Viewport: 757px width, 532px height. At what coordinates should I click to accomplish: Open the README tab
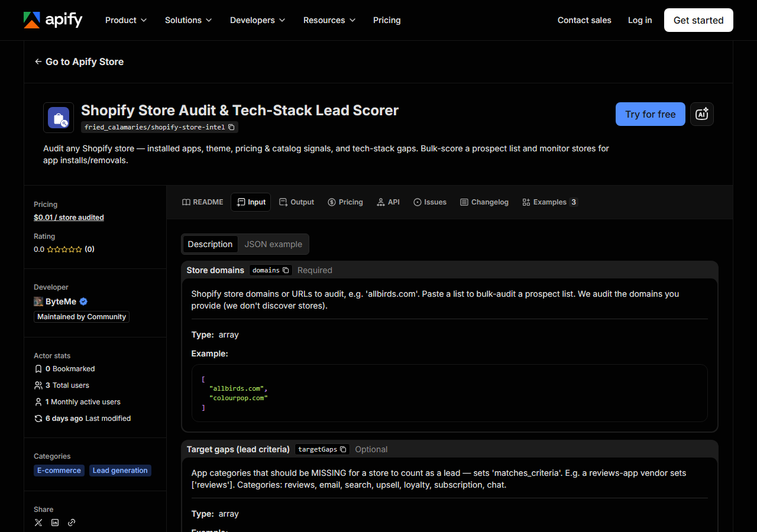tap(203, 202)
